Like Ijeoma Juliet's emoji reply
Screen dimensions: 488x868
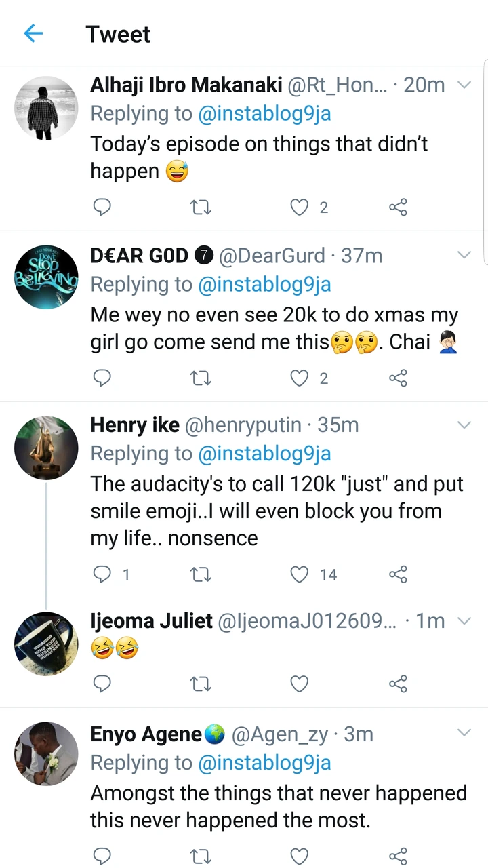[x=300, y=684]
